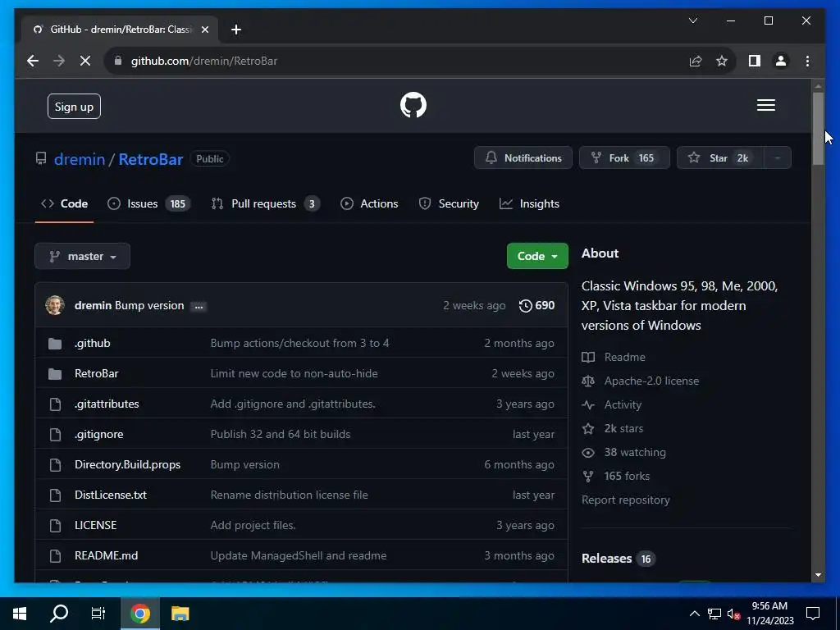
Task: Open Task View on taskbar
Action: [98, 614]
